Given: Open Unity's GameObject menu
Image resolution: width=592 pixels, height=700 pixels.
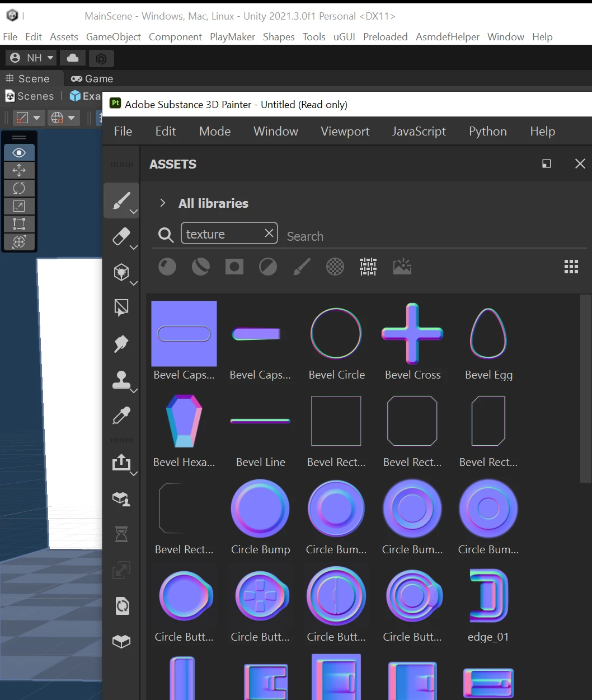Looking at the screenshot, I should 114,37.
